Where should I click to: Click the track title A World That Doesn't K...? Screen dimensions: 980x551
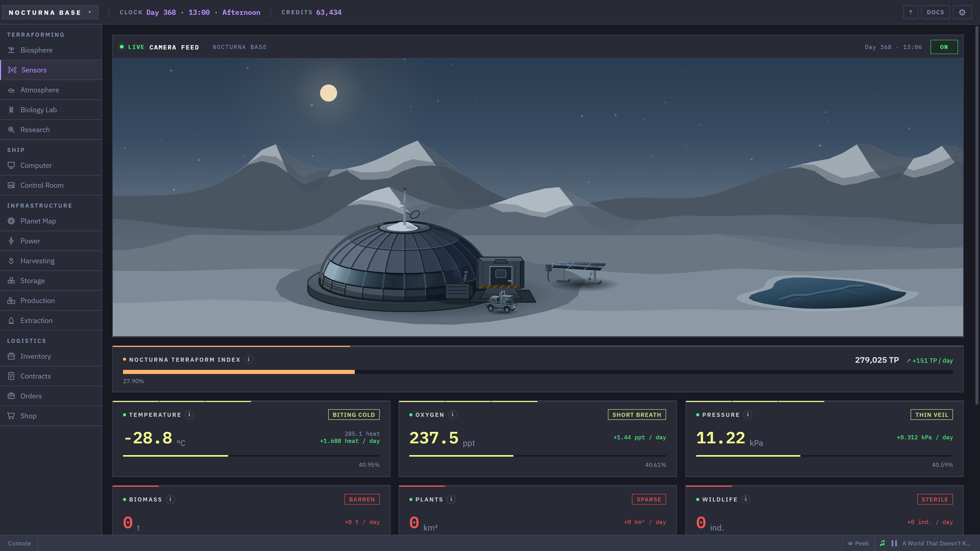936,543
